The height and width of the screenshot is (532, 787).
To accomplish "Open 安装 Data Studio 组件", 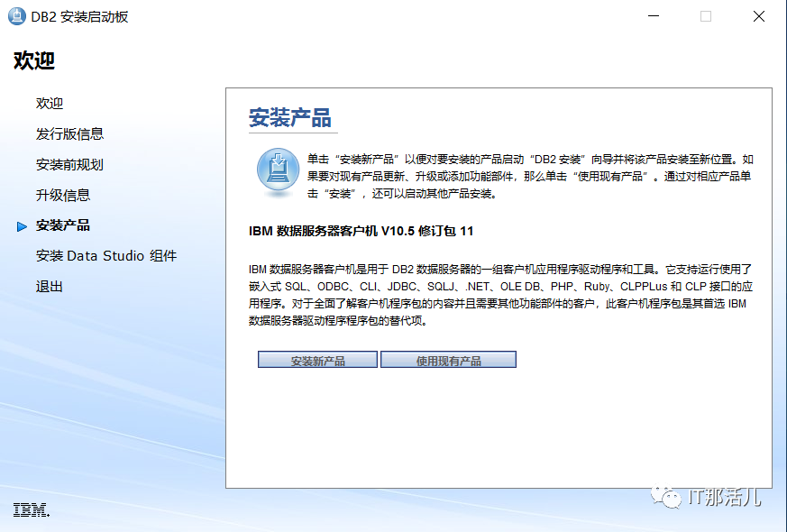I will click(106, 256).
